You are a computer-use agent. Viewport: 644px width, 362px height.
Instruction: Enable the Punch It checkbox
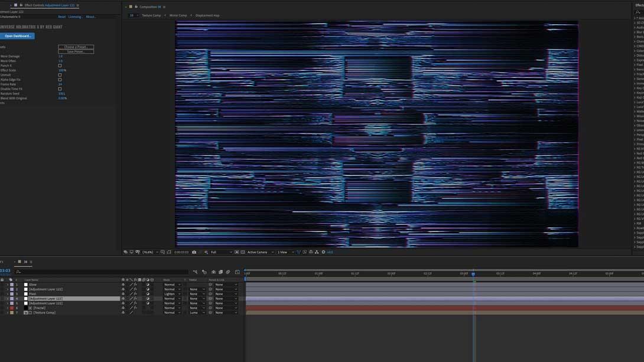60,66
